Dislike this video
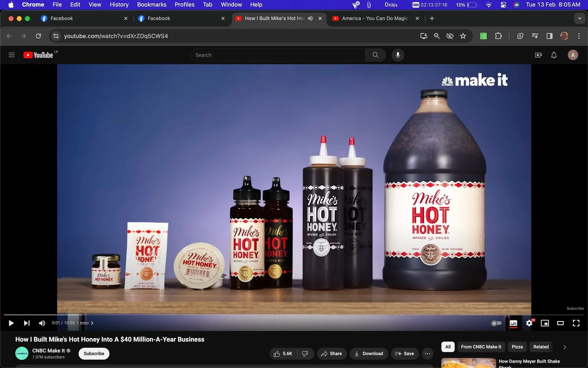This screenshot has height=368, width=588. (x=305, y=353)
